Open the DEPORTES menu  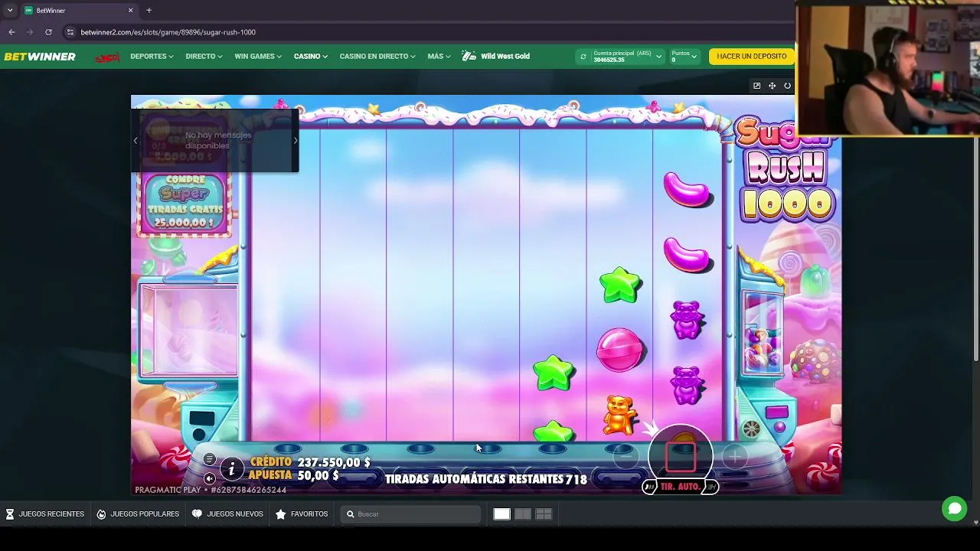(152, 57)
